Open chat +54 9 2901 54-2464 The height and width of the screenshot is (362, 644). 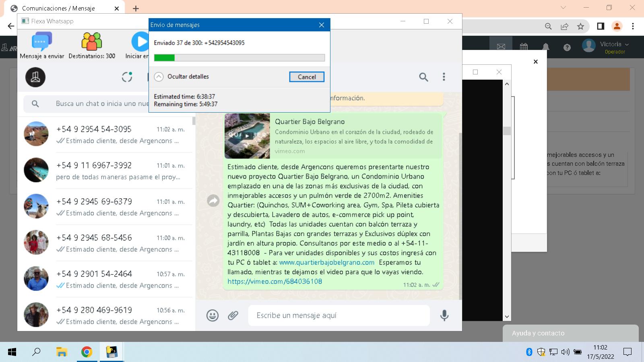106,279
